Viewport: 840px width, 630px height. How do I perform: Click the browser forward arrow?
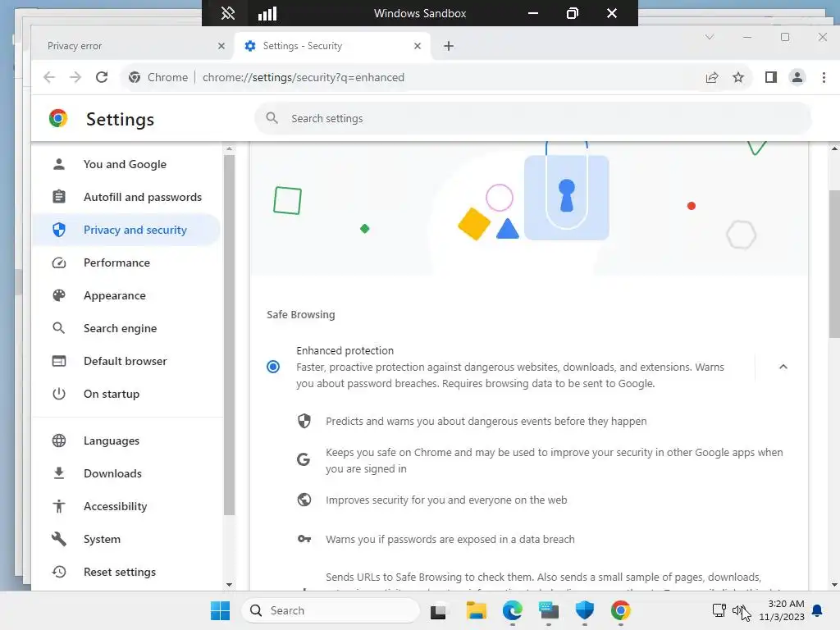click(x=75, y=77)
